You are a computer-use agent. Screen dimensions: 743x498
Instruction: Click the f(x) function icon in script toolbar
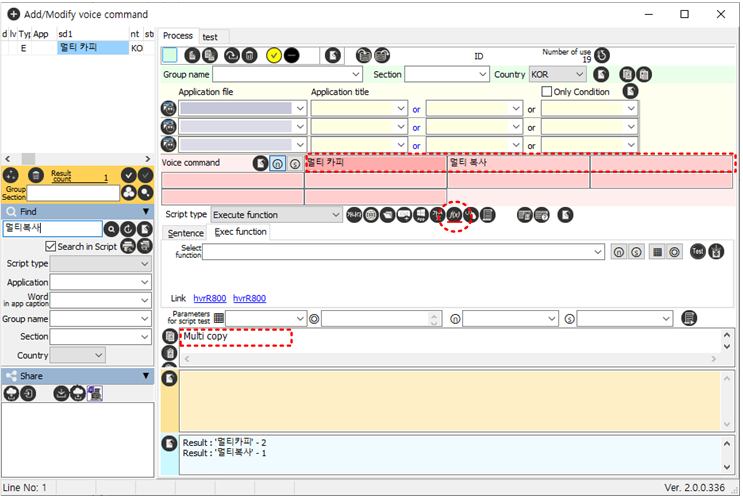456,214
